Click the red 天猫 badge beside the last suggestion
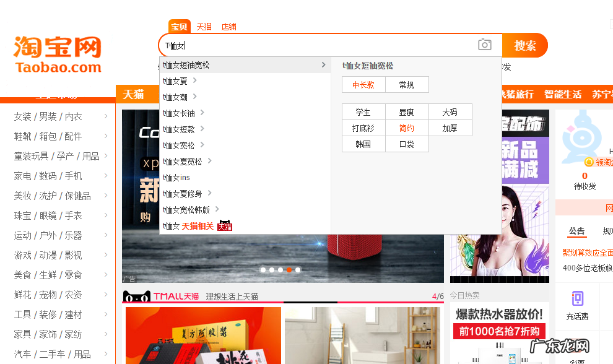Viewport: 613px width, 364px height. pos(224,226)
